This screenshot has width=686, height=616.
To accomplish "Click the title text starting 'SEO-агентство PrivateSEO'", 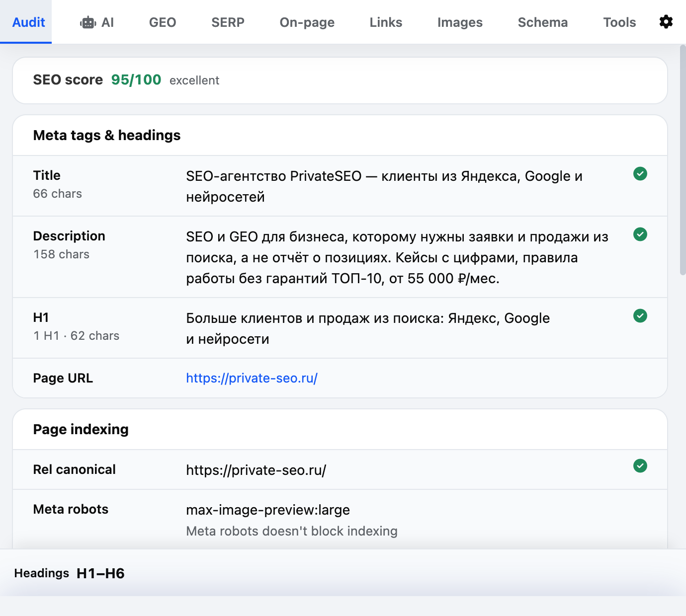I will [x=384, y=186].
